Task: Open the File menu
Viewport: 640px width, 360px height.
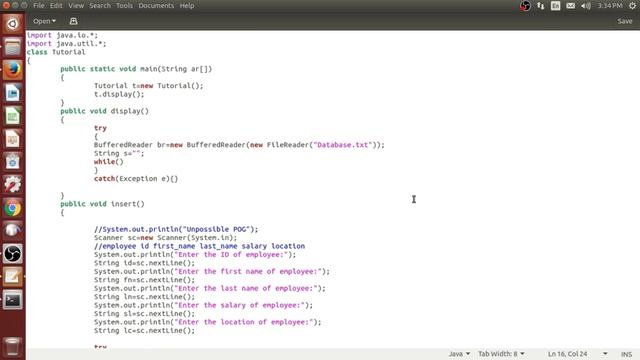Action: pyautogui.click(x=39, y=6)
